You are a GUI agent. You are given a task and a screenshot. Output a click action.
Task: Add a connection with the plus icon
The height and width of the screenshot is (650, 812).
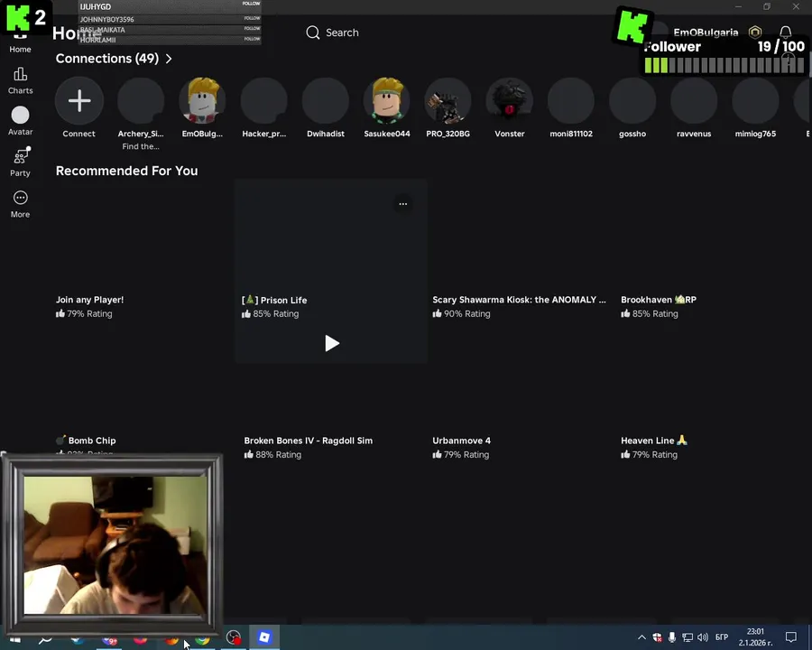[79, 100]
